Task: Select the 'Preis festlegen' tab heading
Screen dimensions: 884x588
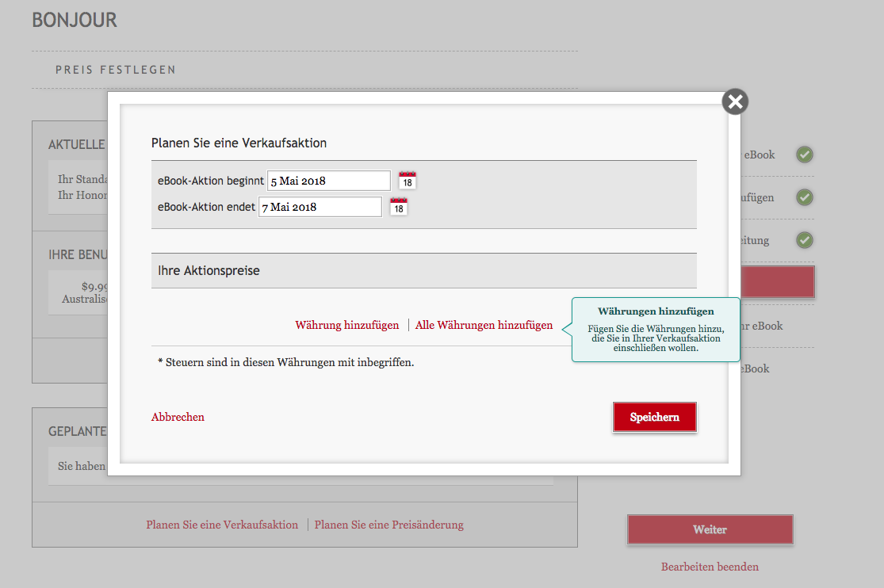Action: (x=116, y=70)
